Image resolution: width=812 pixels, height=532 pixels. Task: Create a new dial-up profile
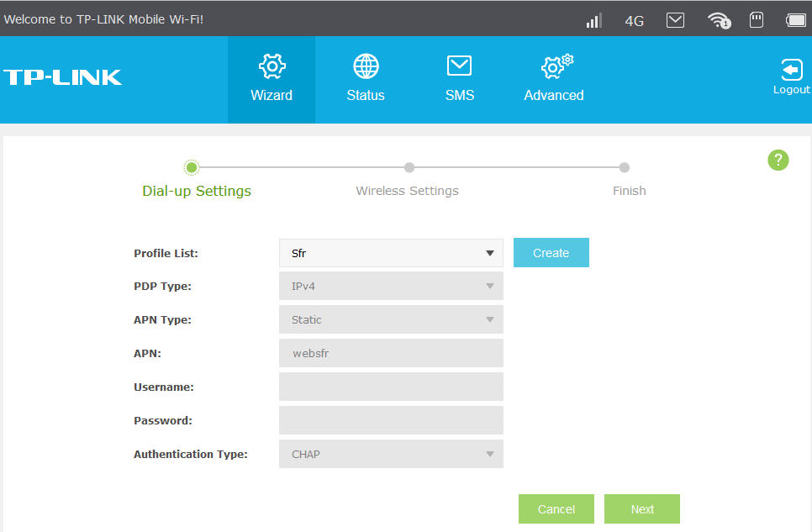point(551,253)
